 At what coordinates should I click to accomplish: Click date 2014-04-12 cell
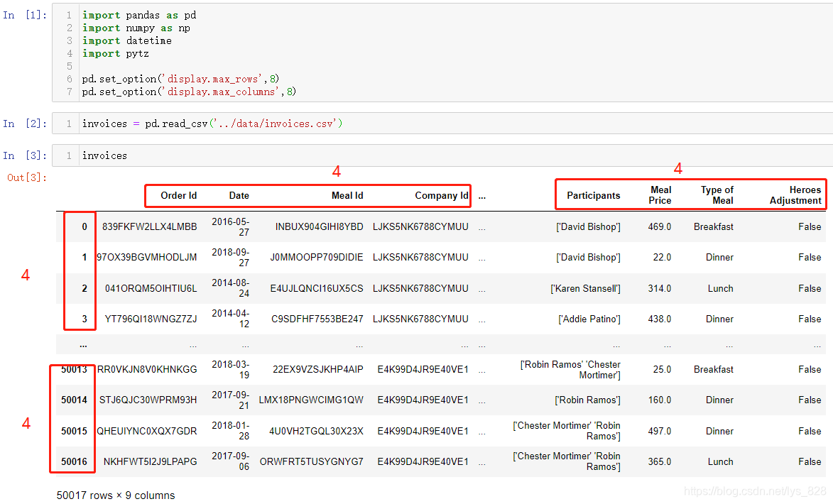tap(231, 318)
